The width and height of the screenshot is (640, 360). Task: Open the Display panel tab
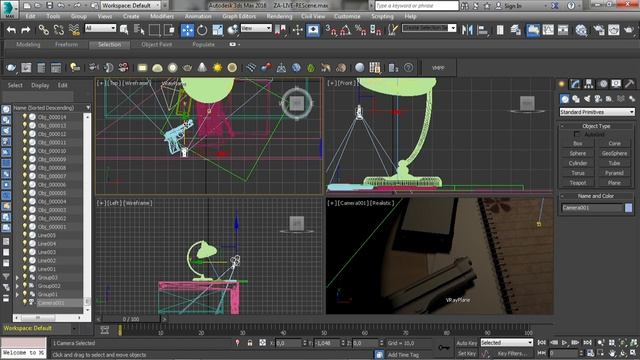[616, 84]
